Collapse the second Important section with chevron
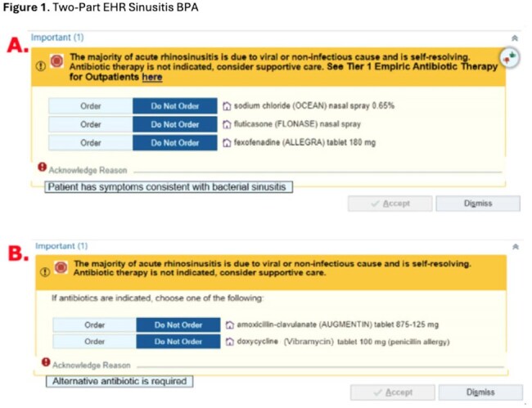The image size is (532, 408). pyautogui.click(x=516, y=247)
